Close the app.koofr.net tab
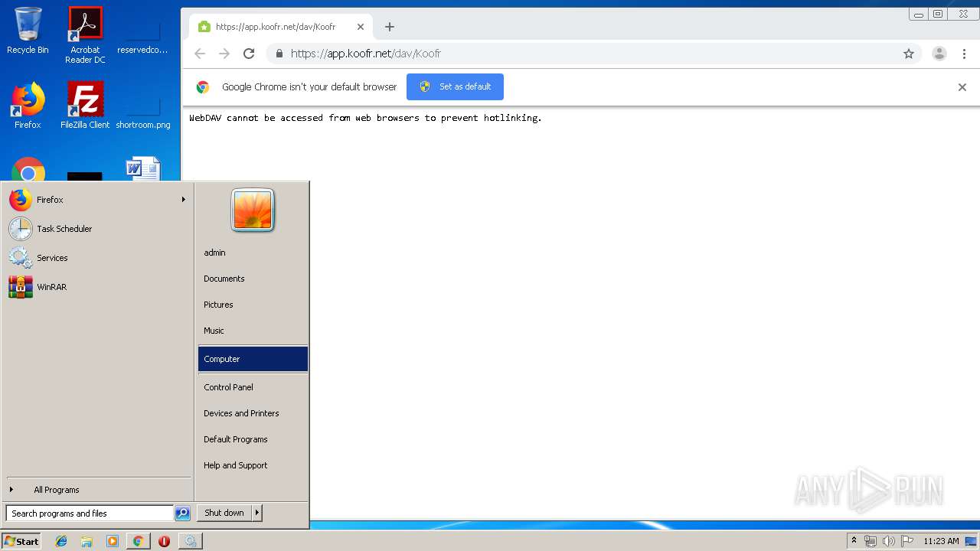980x551 pixels. pyautogui.click(x=361, y=27)
